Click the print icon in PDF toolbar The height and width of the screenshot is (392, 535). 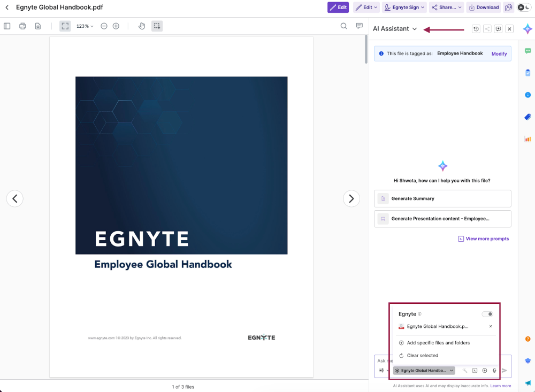[22, 26]
